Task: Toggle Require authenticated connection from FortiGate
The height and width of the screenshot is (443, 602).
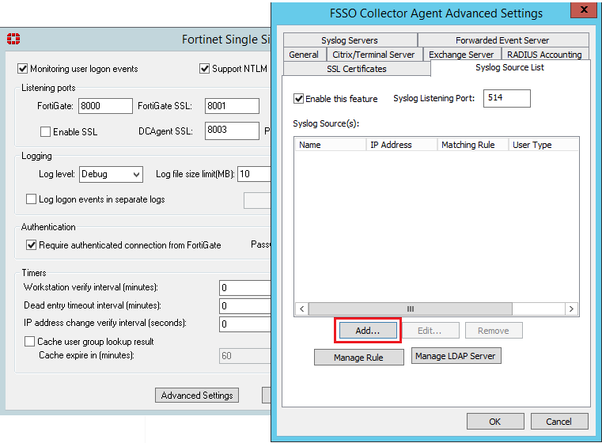Action: 29,245
